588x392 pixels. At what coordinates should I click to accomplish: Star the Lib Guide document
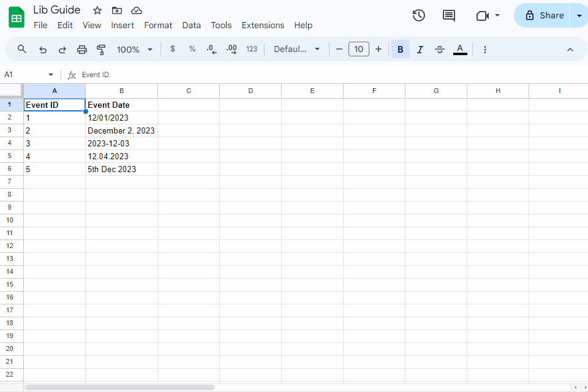click(x=97, y=10)
